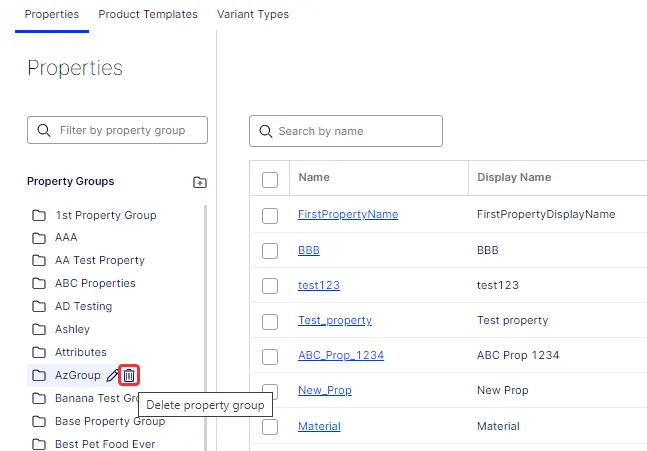Click the AA Test Property folder icon
Image resolution: width=647 pixels, height=451 pixels.
point(39,260)
